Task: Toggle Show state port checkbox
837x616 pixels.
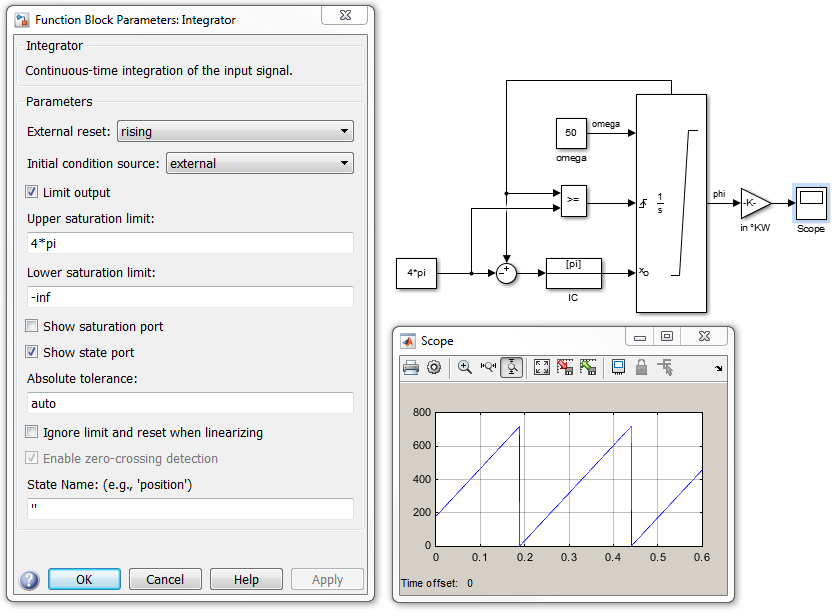Action: click(33, 352)
